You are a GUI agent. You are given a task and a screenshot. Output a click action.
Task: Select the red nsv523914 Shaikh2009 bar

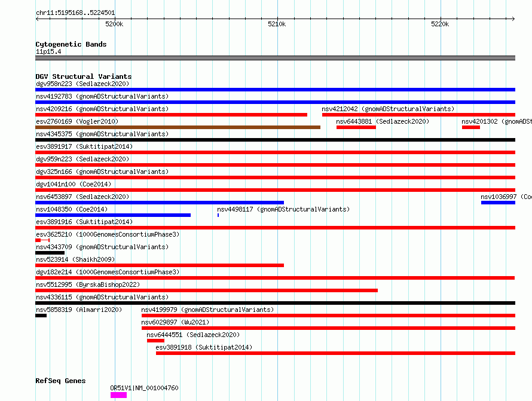click(x=160, y=265)
